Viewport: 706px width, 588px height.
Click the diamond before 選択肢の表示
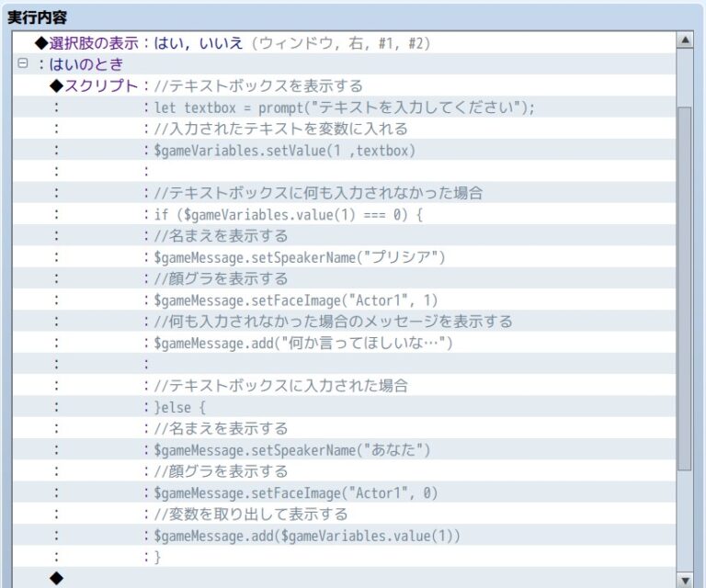tap(40, 43)
